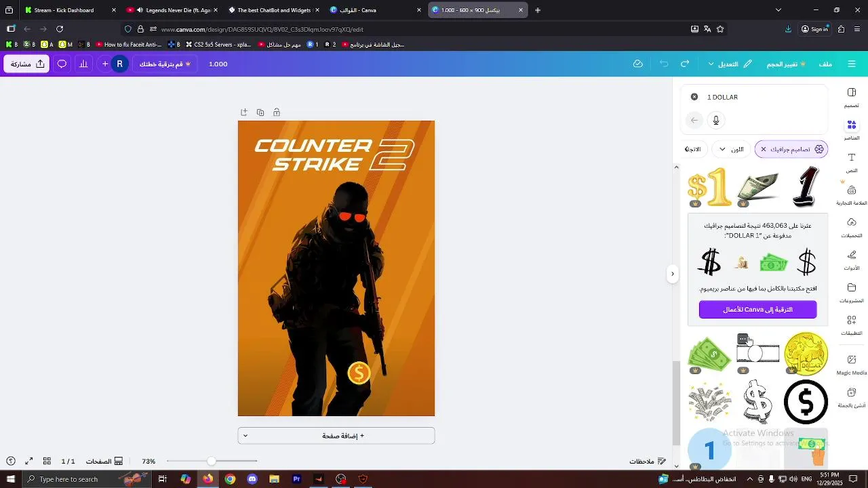
Task: Click the design title 1.000 field
Action: (218, 64)
